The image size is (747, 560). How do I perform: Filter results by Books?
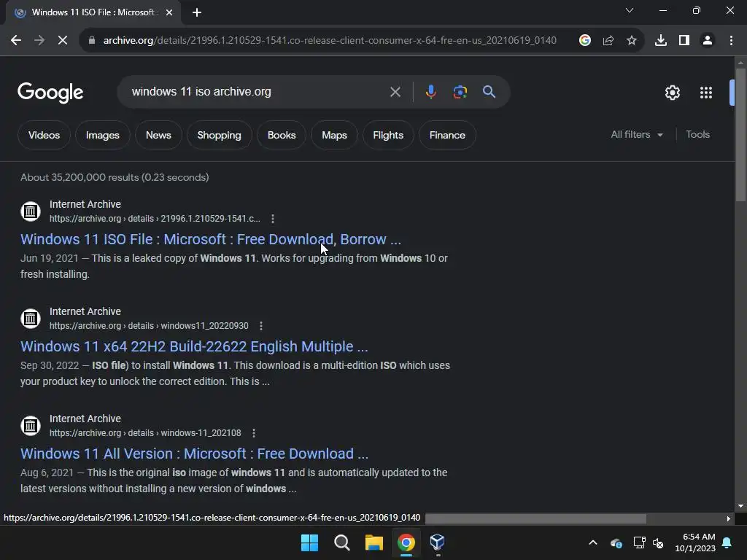(282, 135)
